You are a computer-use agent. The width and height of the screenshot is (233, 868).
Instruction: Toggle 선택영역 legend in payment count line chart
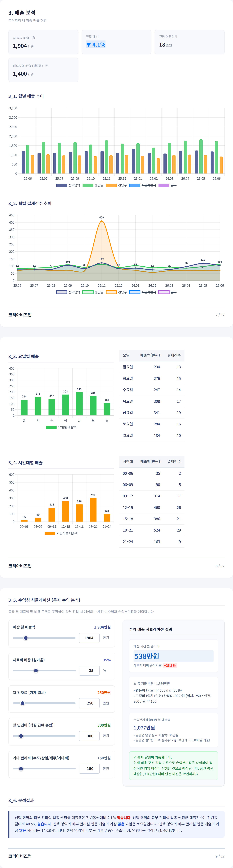pos(68,292)
